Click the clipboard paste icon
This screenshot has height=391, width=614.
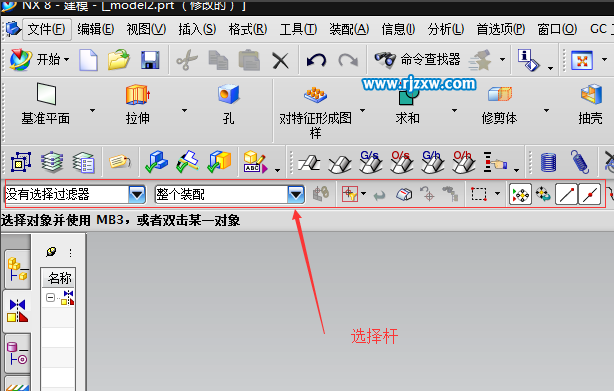tap(249, 60)
